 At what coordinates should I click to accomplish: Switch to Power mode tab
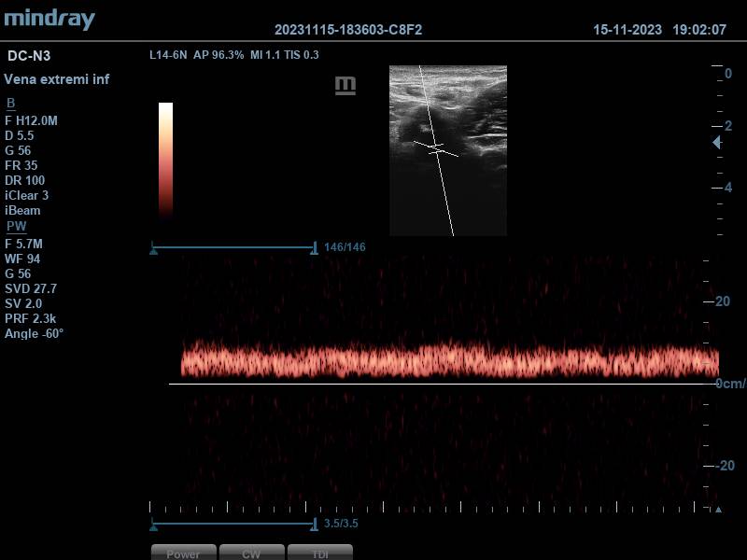184,553
